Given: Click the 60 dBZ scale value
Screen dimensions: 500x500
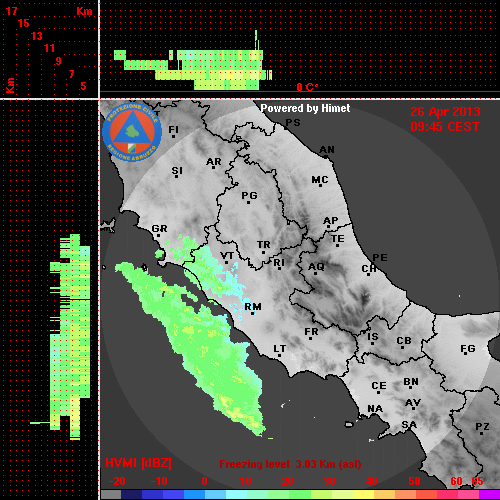Looking at the screenshot, I should click(457, 481).
